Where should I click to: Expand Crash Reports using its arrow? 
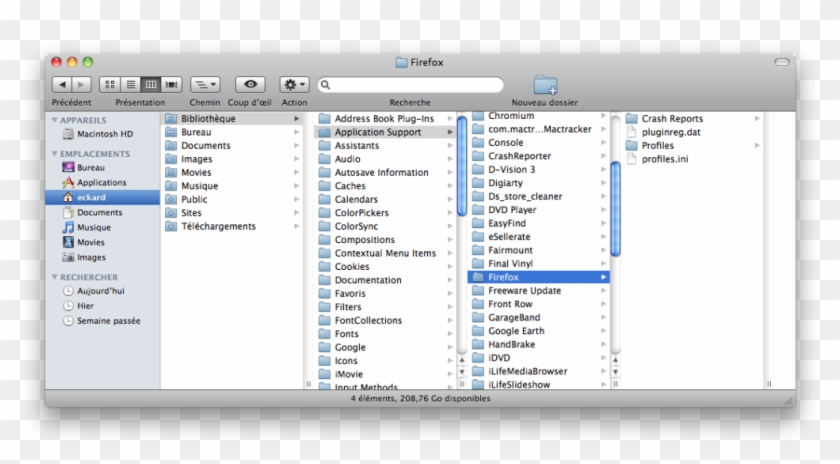(x=757, y=118)
